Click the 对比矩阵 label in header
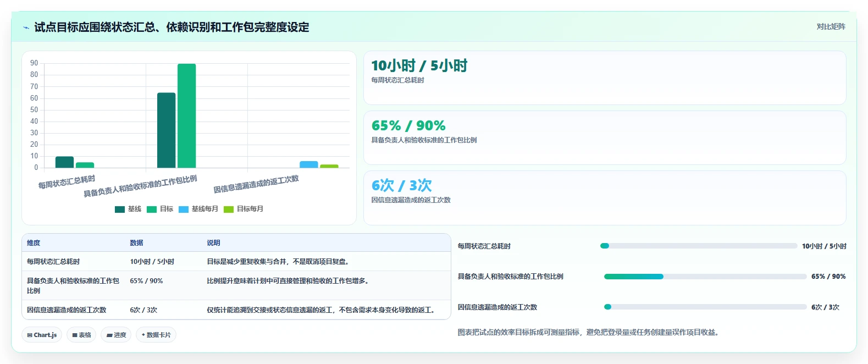 tap(831, 26)
